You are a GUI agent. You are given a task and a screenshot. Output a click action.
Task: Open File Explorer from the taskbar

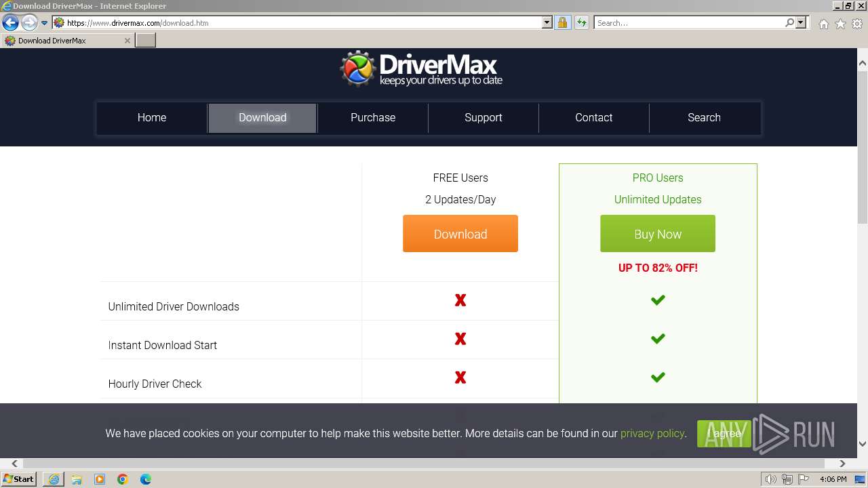coord(77,479)
